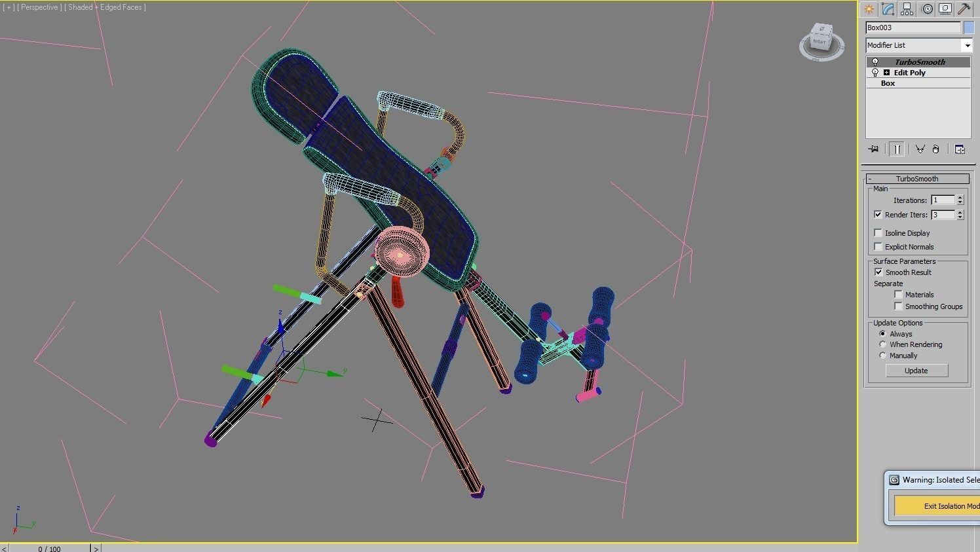
Task: Open the Utilities hammer tab
Action: 964,9
